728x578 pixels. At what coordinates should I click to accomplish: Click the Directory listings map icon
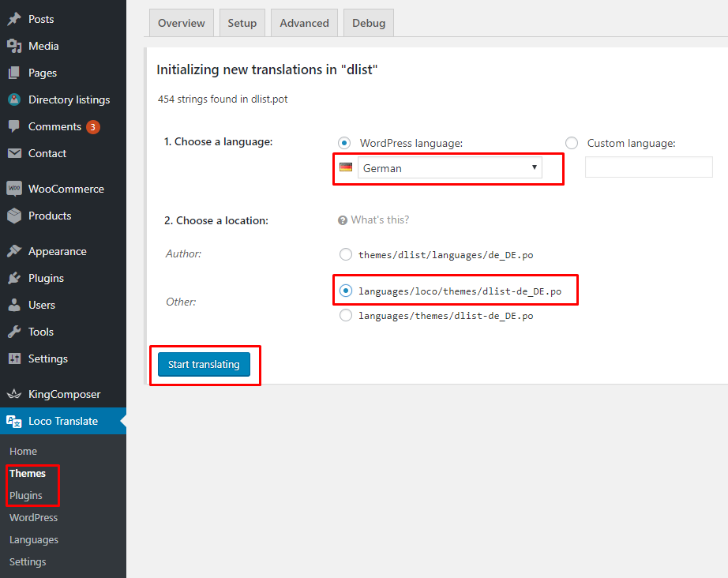[14, 99]
